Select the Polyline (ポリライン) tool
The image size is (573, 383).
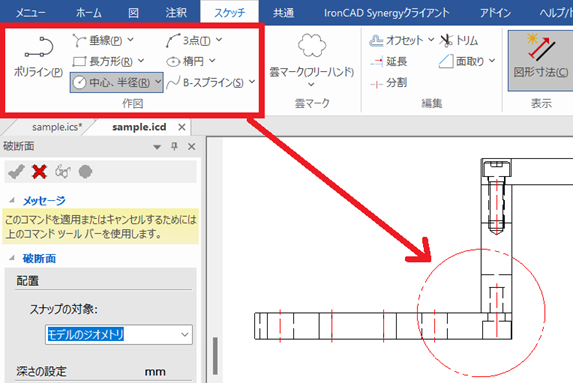pos(38,57)
